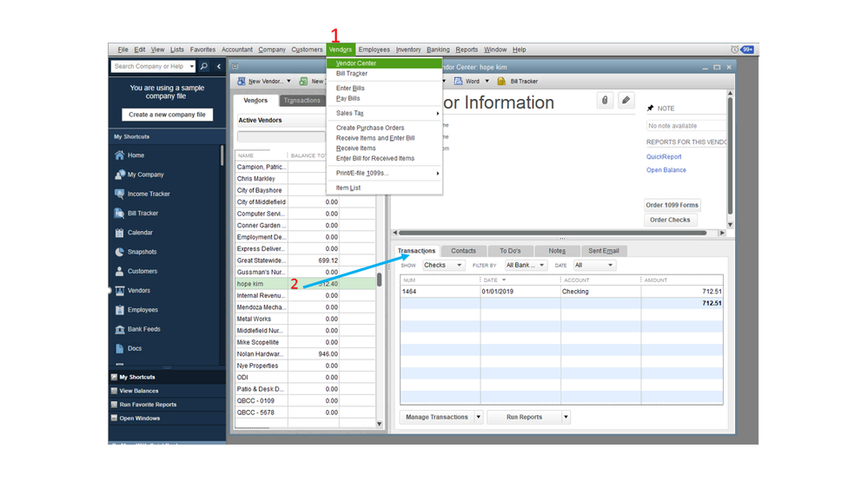Click the Run Reports button
Image resolution: width=868 pixels, height=488 pixels.
(x=524, y=417)
